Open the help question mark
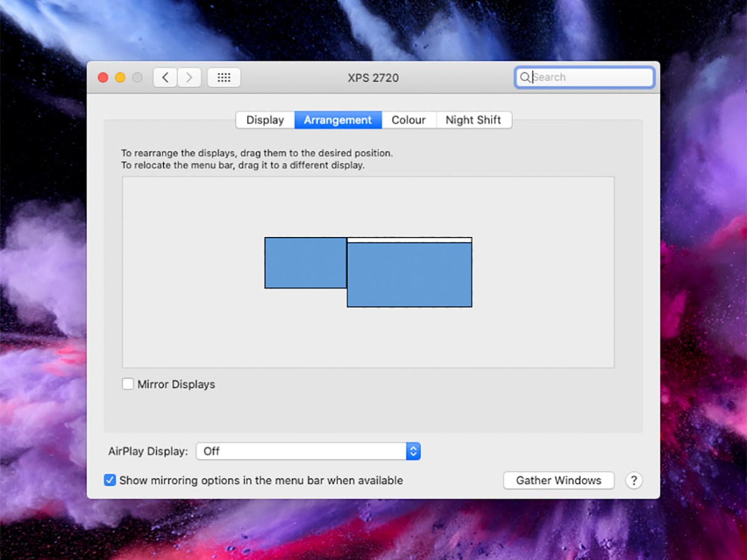This screenshot has width=747, height=560. click(634, 480)
